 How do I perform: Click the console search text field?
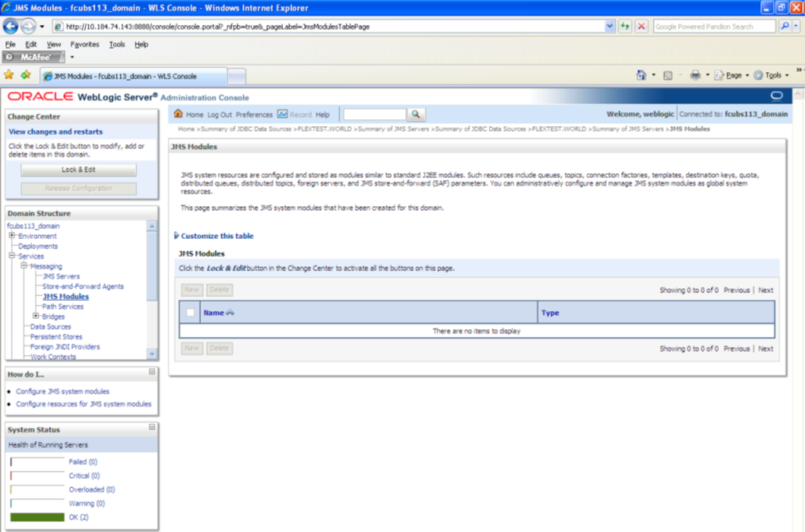pyautogui.click(x=375, y=114)
